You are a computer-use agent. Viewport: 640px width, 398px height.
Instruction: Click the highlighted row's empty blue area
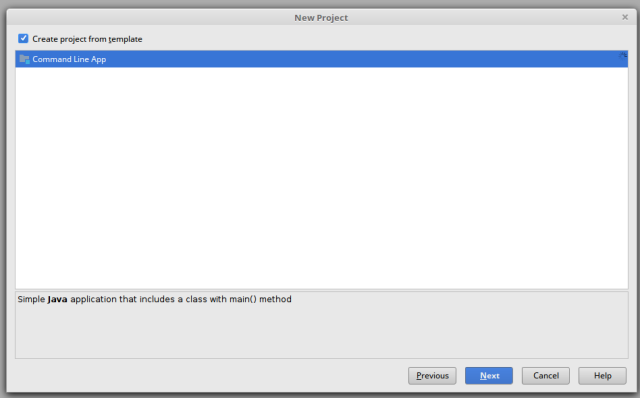(x=363, y=59)
